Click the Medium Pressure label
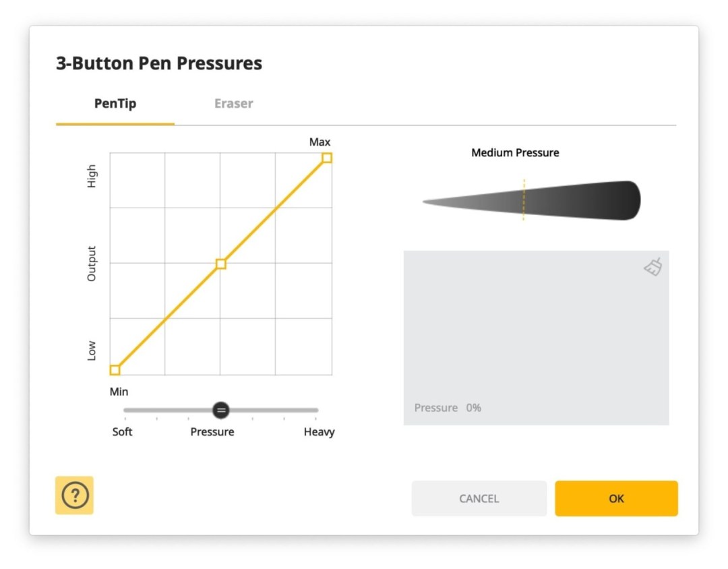Image resolution: width=728 pixels, height=569 pixels. (x=515, y=152)
